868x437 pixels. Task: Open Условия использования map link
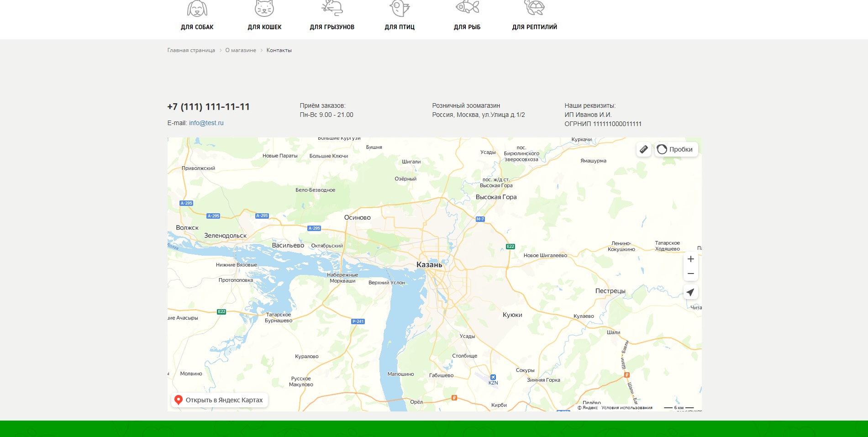point(626,408)
